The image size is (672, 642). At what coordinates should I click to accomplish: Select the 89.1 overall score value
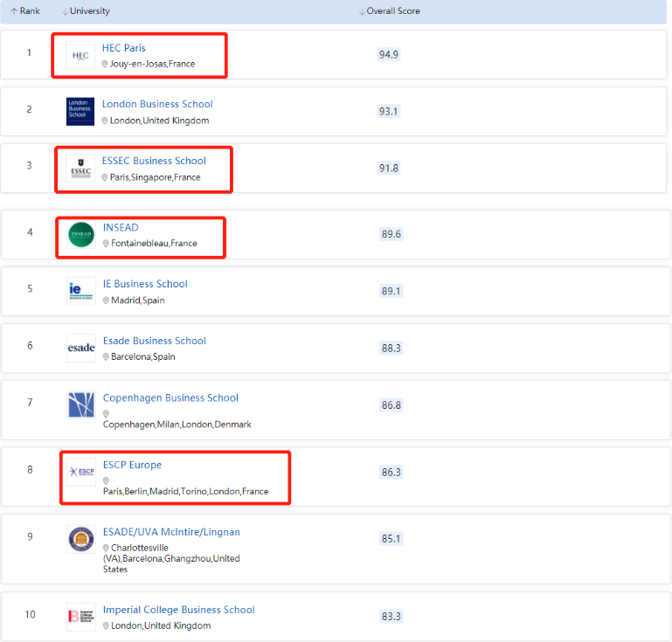coord(391,291)
